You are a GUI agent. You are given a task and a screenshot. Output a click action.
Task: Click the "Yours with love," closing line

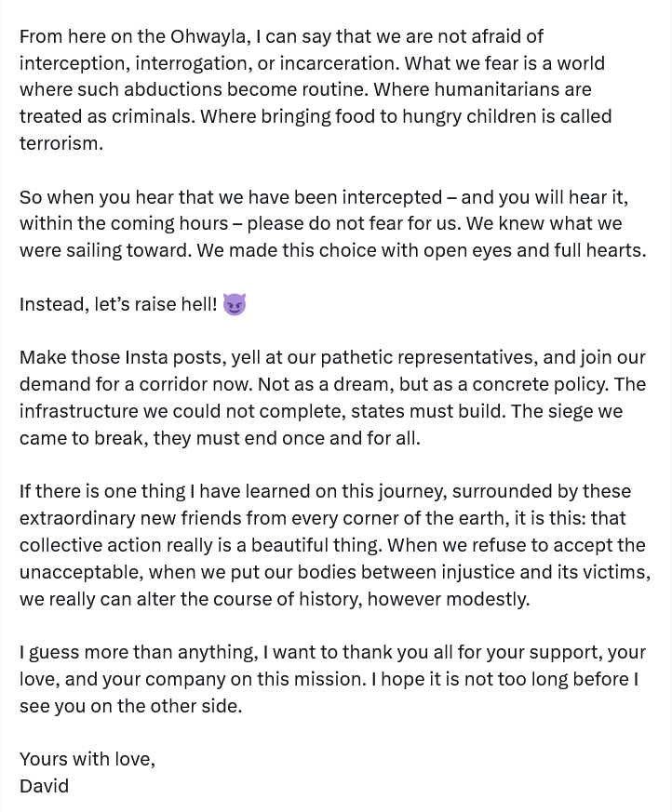coord(87,759)
